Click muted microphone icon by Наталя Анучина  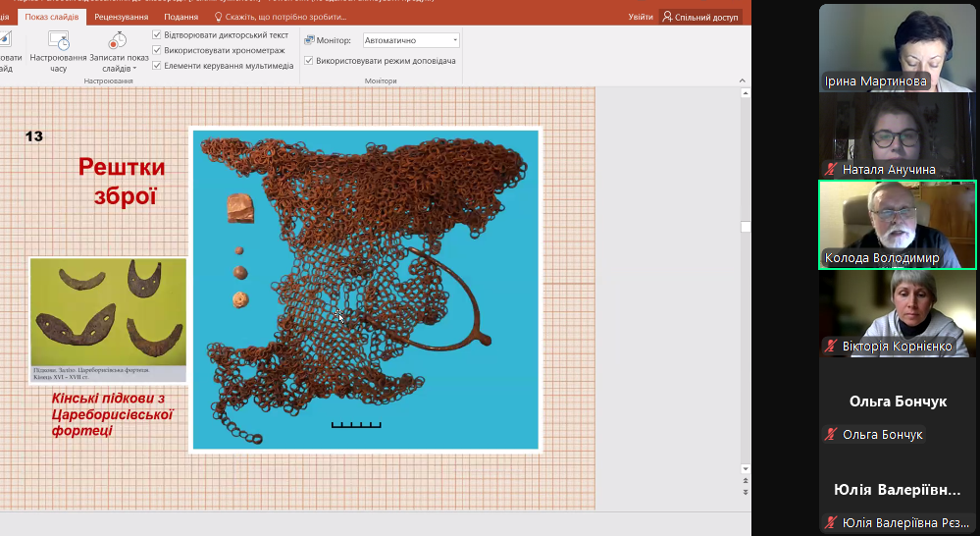coord(831,169)
